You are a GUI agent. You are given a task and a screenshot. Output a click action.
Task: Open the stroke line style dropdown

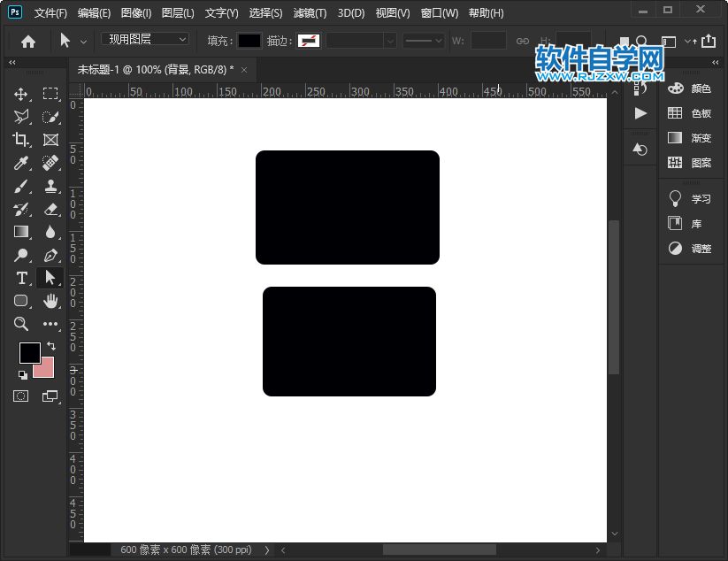424,41
